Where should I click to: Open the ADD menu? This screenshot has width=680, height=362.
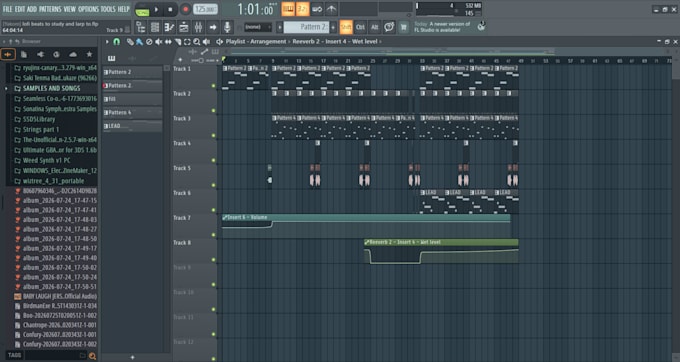[x=32, y=9]
